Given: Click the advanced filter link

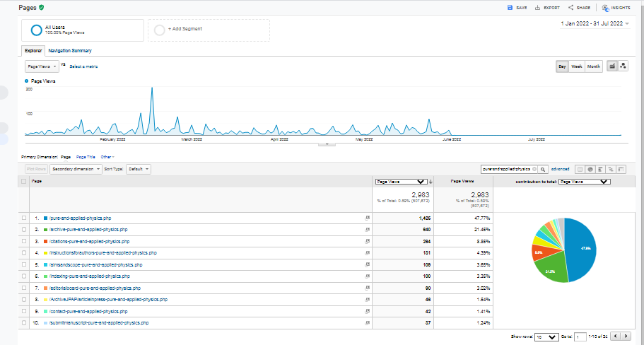Looking at the screenshot, I should pos(560,170).
